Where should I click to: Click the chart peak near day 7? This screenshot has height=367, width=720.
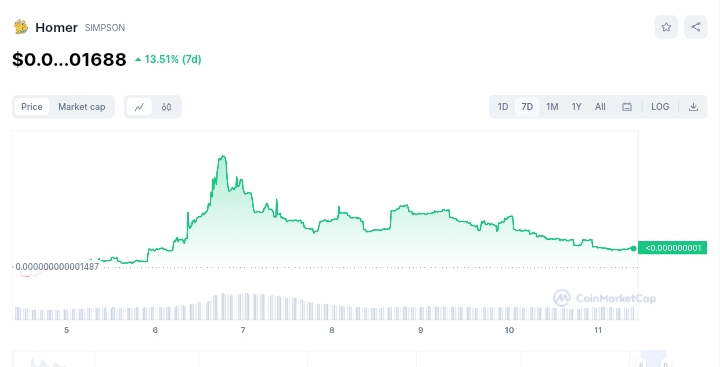coord(223,157)
